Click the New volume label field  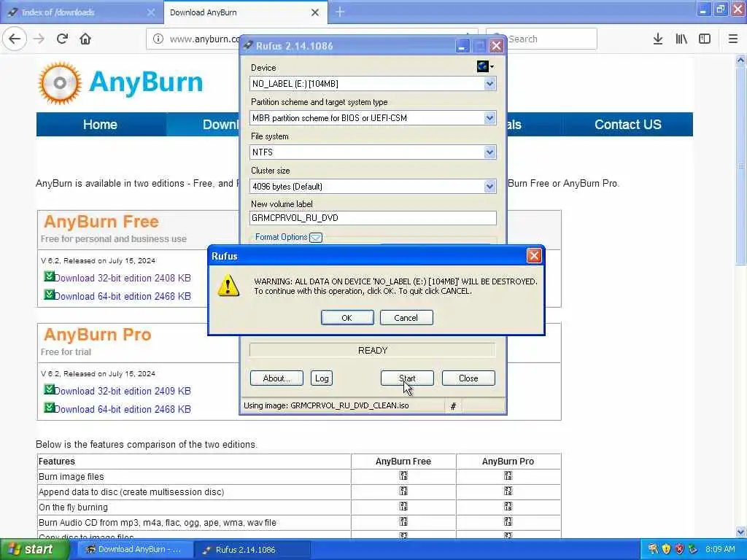click(373, 217)
